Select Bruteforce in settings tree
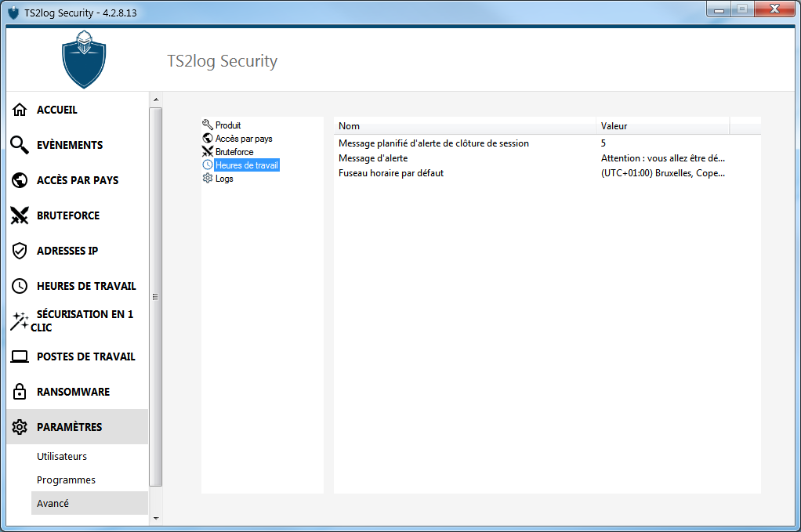This screenshot has width=801, height=532. [x=234, y=152]
